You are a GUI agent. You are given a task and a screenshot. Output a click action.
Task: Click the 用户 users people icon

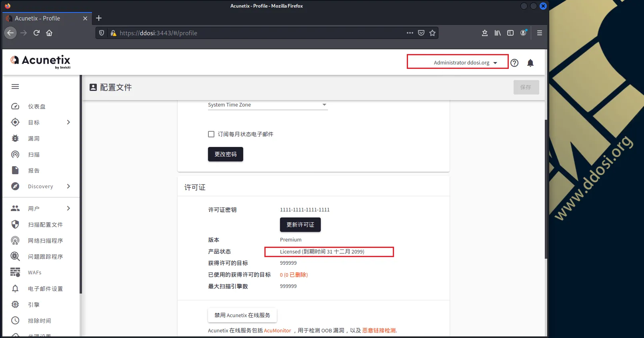coord(15,208)
